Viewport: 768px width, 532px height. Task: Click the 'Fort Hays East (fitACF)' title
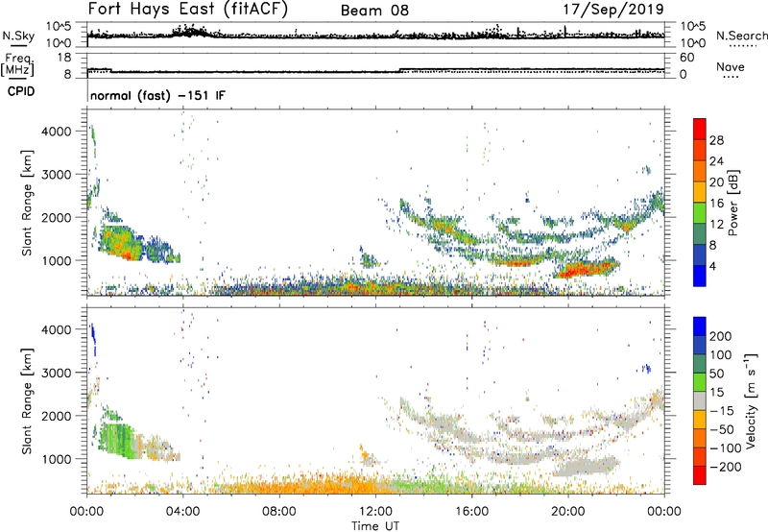[x=187, y=9]
